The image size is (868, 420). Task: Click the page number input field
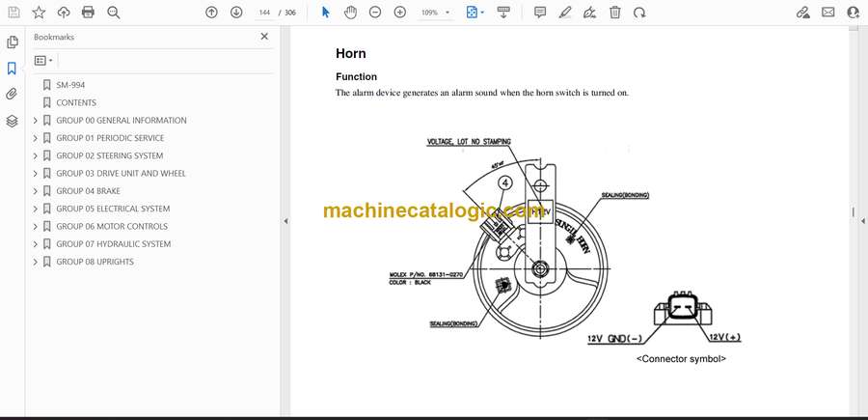[x=265, y=13]
